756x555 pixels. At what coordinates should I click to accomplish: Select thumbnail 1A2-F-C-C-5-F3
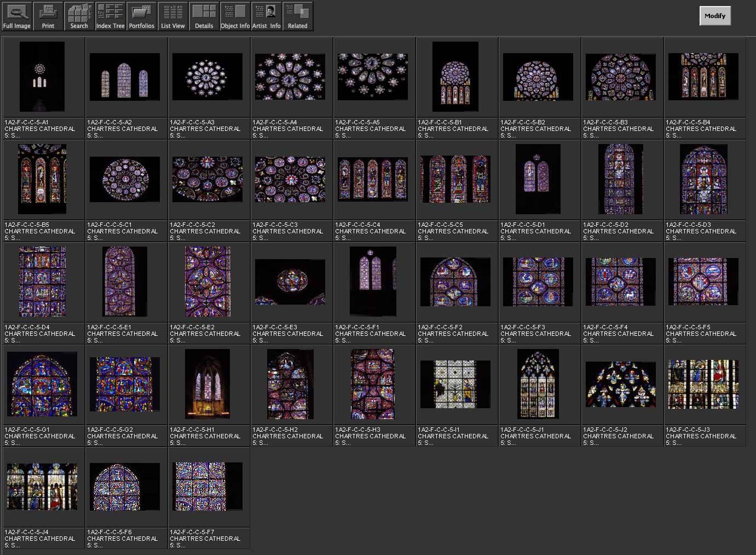(x=538, y=282)
